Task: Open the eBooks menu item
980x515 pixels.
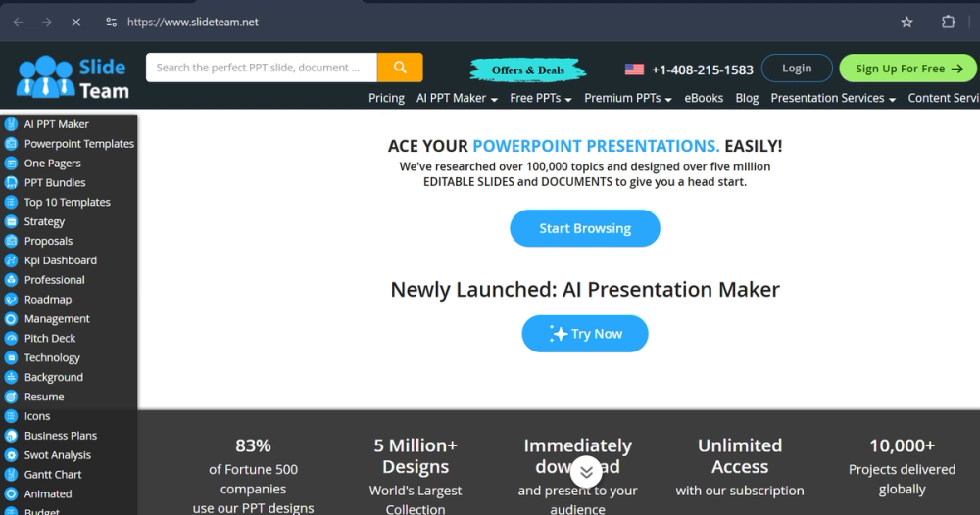Action: (704, 98)
